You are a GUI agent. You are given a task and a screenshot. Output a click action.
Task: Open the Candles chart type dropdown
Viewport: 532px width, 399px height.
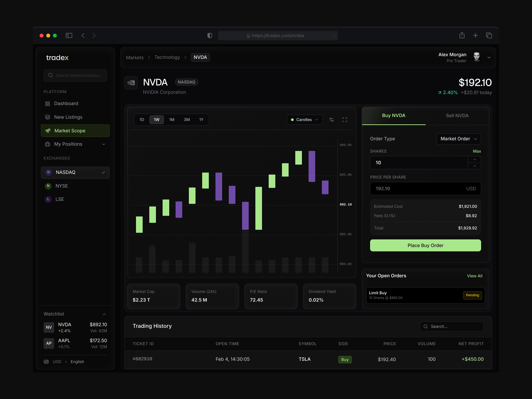pyautogui.click(x=304, y=120)
